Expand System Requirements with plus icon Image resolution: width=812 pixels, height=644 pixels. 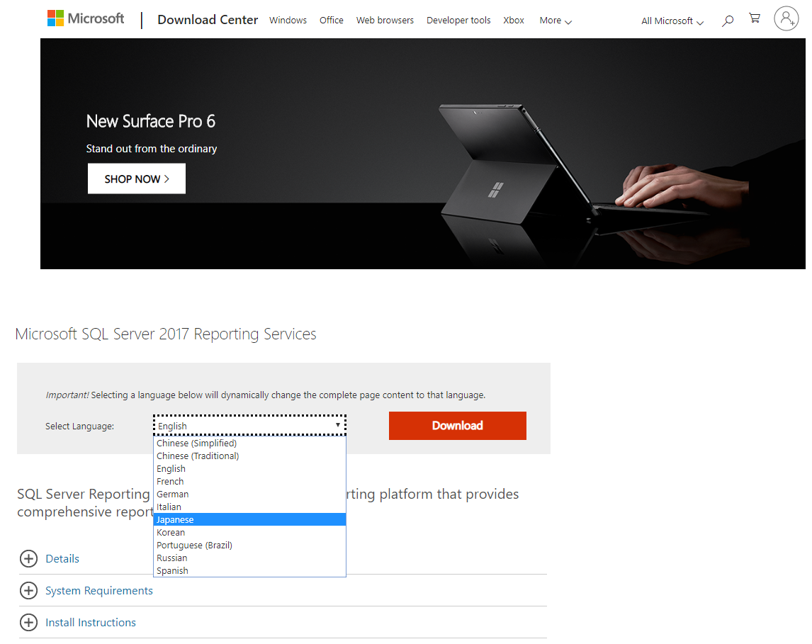(28, 591)
